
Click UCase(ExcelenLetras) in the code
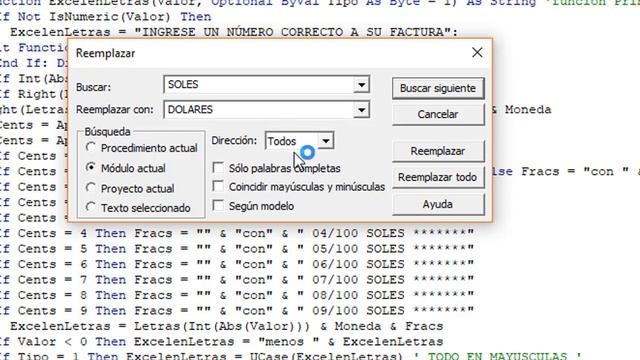click(x=326, y=356)
